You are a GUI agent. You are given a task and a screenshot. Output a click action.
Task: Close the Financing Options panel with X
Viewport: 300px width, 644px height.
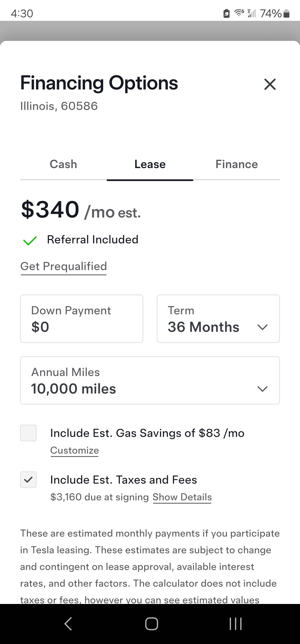270,84
